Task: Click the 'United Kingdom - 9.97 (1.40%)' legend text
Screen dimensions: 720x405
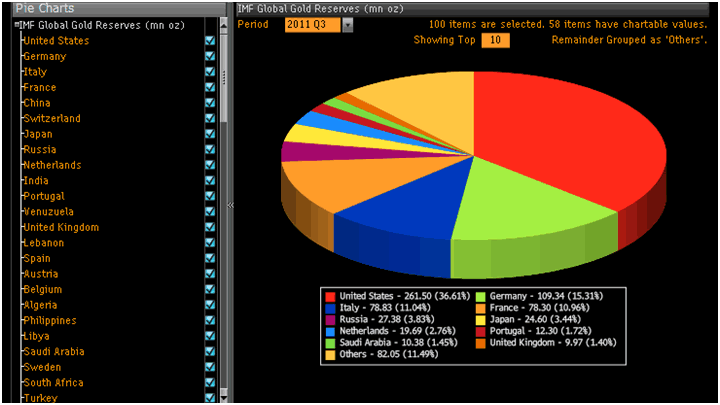Action: click(x=553, y=343)
